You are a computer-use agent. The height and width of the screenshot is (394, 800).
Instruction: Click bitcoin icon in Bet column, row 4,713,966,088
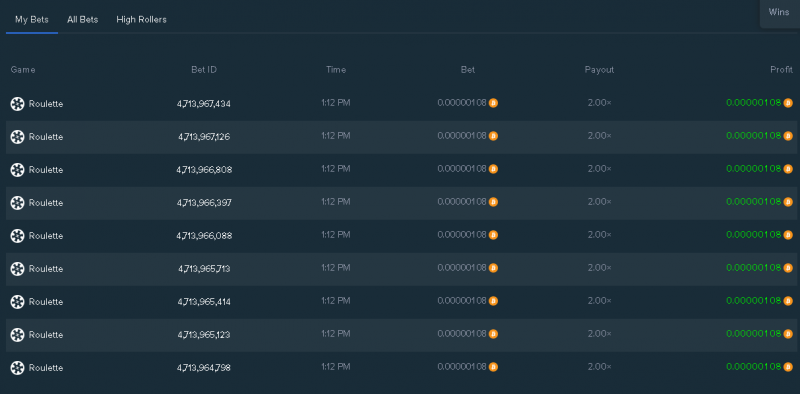493,235
